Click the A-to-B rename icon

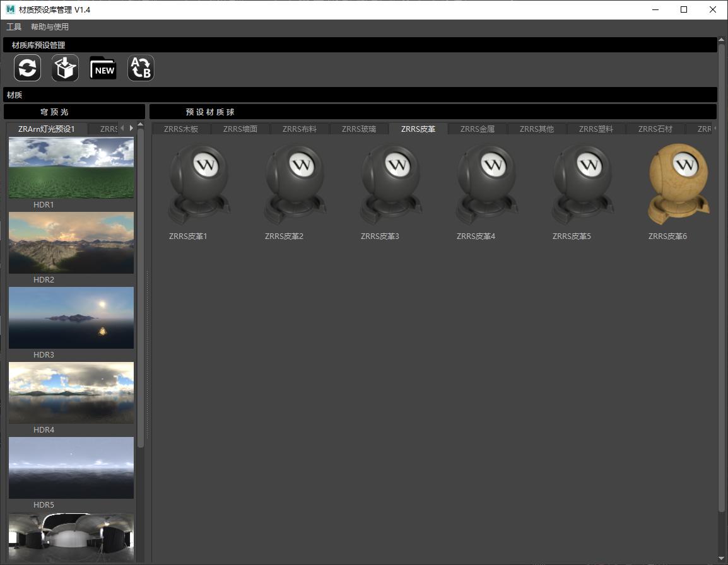[x=141, y=68]
